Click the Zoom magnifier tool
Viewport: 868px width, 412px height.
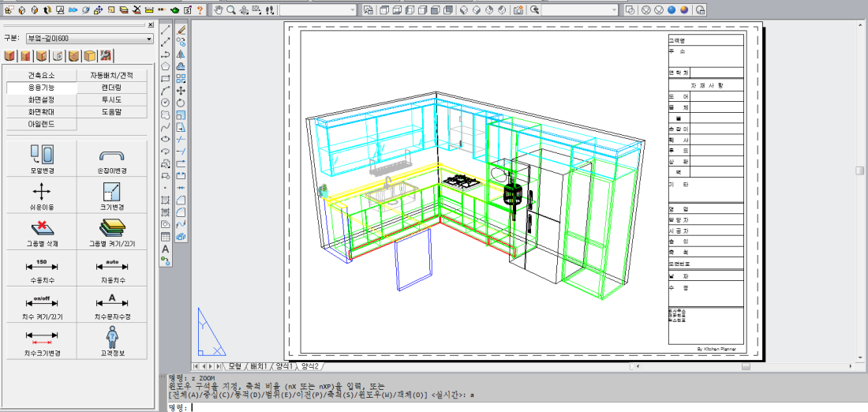point(231,9)
